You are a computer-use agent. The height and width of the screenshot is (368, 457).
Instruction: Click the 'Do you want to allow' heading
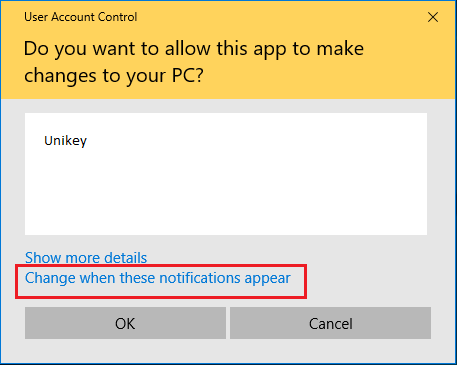(194, 62)
